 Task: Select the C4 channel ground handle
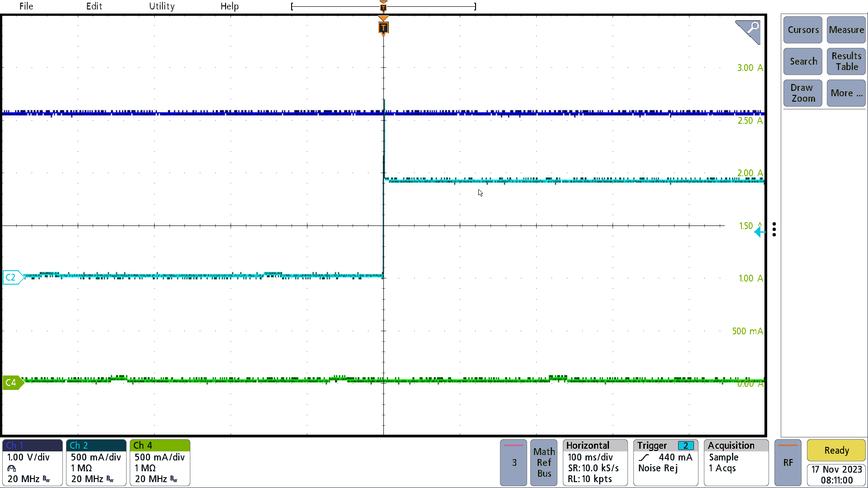14,383
